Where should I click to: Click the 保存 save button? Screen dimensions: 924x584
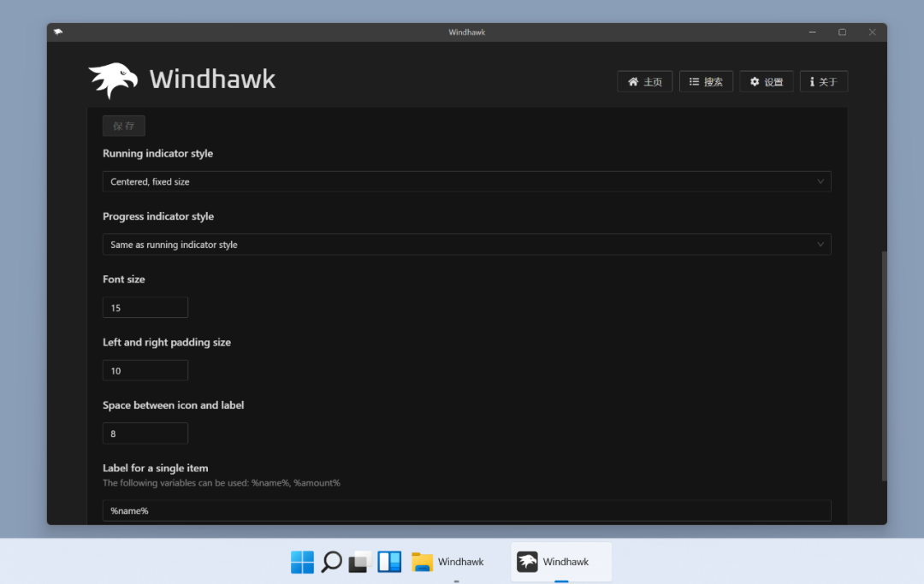coord(124,126)
